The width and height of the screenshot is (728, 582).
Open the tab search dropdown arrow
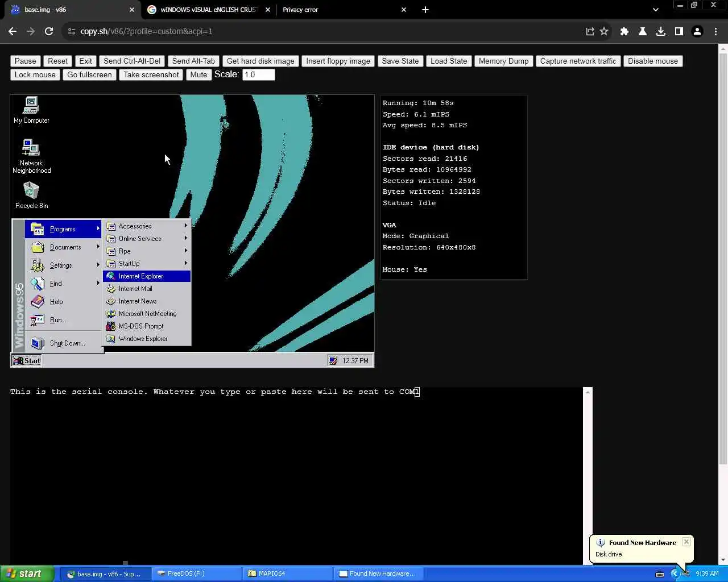(x=656, y=10)
